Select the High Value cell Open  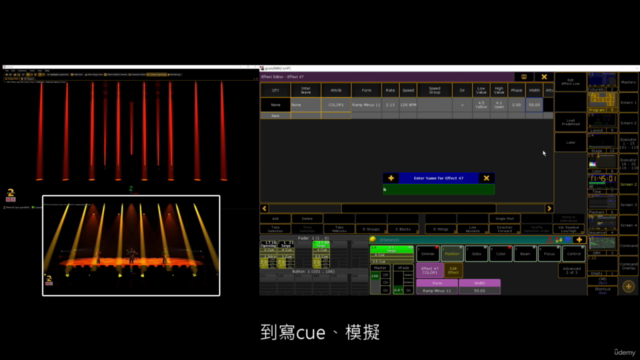[499, 105]
